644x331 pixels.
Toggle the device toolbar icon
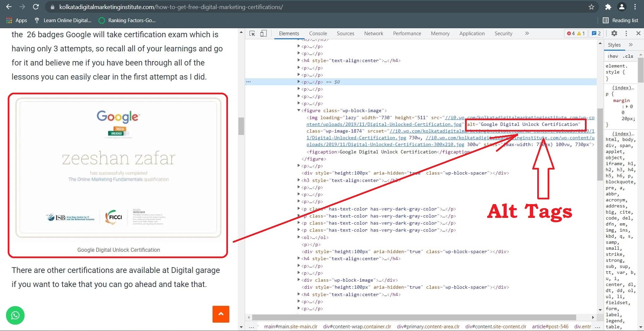click(x=264, y=34)
